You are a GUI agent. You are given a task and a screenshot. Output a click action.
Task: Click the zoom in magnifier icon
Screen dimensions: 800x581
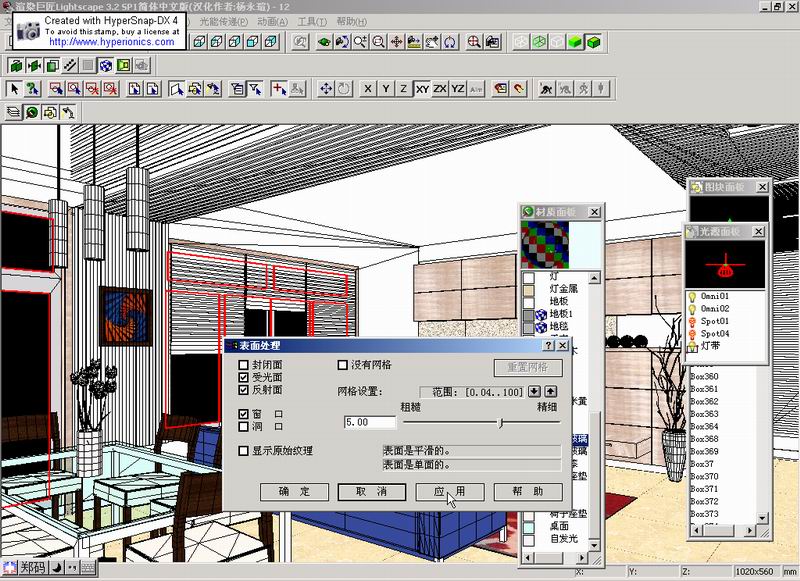click(x=360, y=42)
